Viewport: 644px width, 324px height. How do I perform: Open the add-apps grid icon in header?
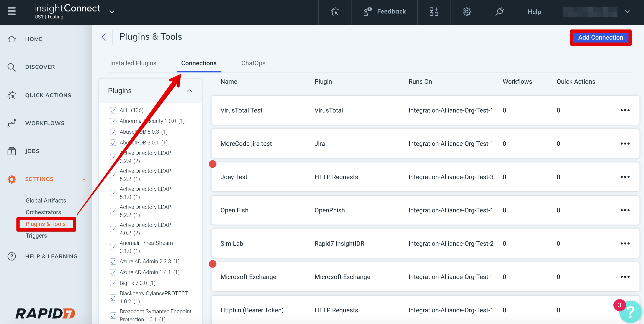(434, 11)
